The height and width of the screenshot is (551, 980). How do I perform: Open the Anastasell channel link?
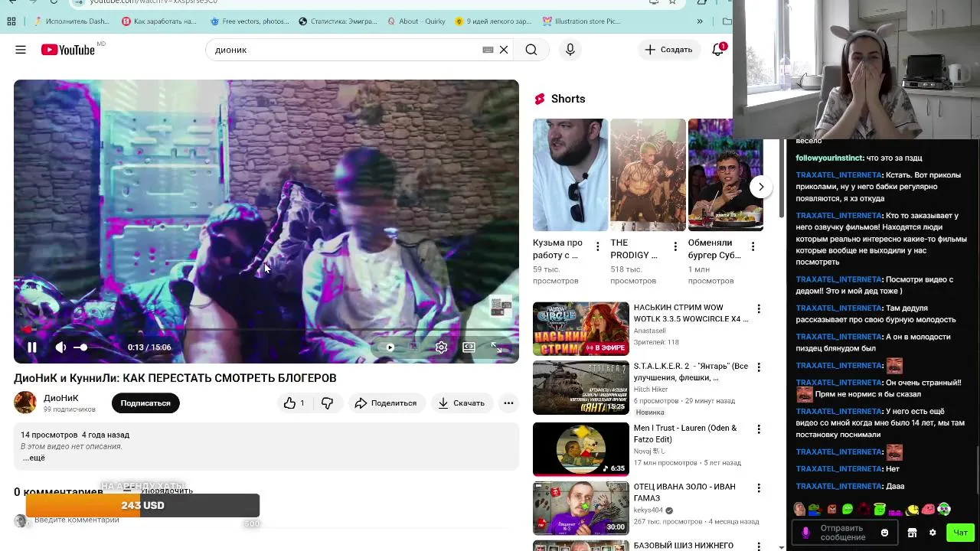coord(649,331)
